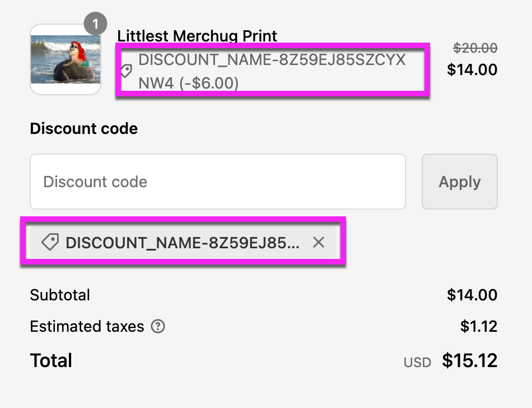The width and height of the screenshot is (532, 408).
Task: Click the tag icon beside the line item discount
Action: point(126,71)
